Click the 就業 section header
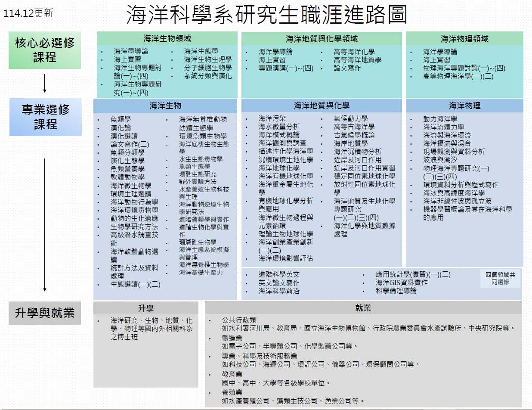 (x=363, y=308)
